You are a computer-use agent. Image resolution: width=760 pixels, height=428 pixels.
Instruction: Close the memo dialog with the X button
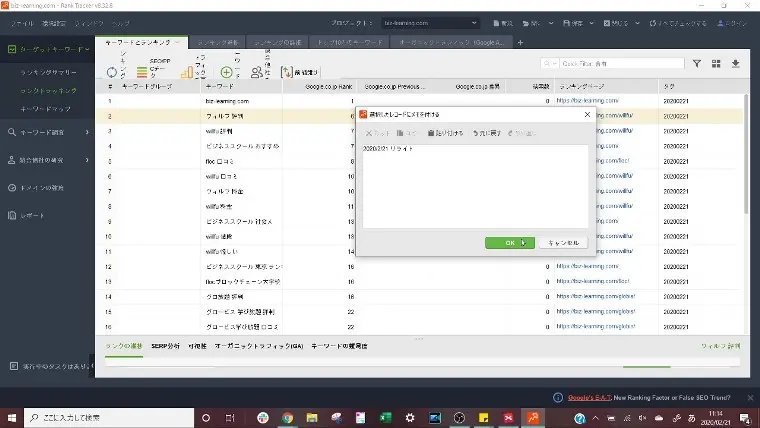pos(587,115)
